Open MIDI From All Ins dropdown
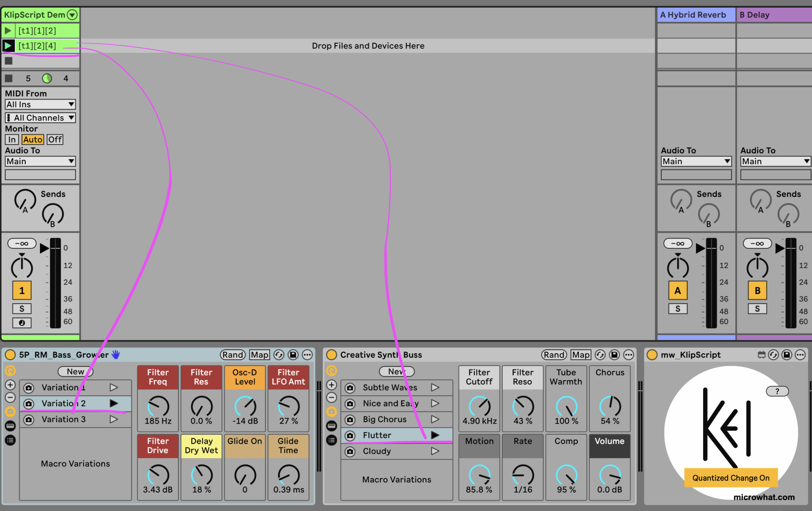The height and width of the screenshot is (511, 812). [40, 104]
